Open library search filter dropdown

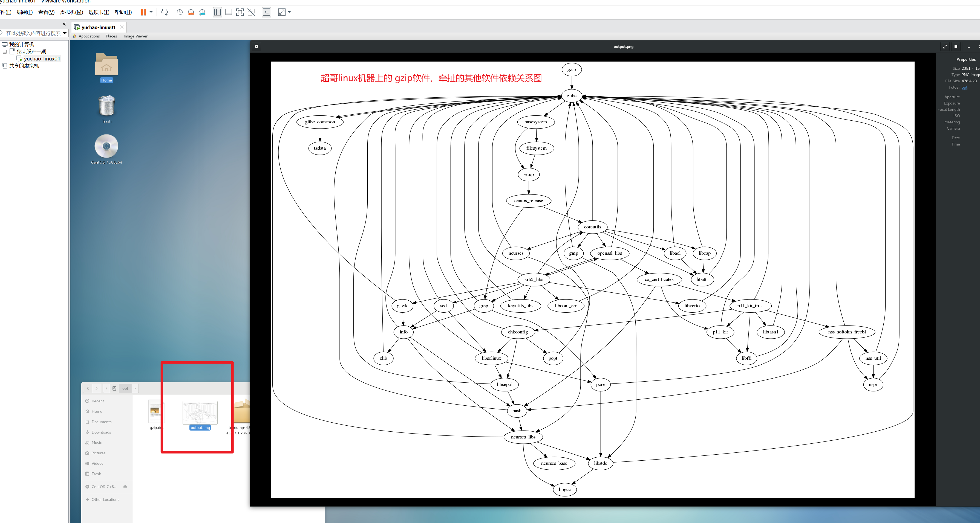tap(65, 33)
